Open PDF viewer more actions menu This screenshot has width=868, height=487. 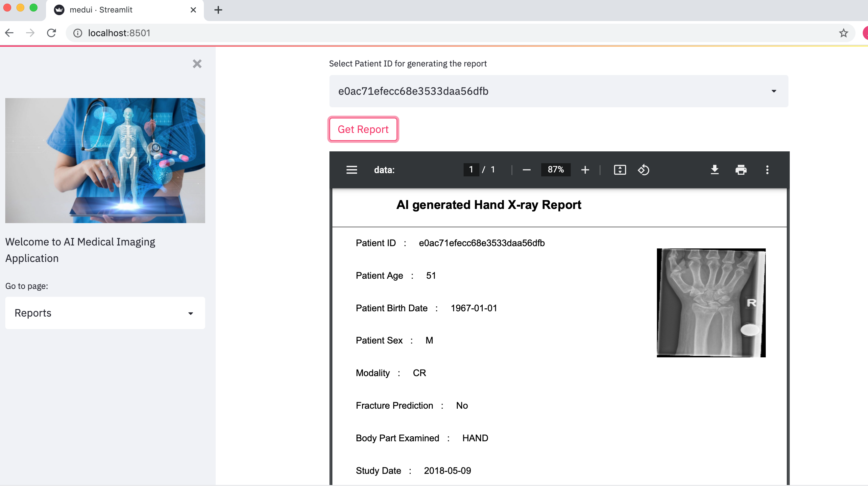pyautogui.click(x=767, y=170)
